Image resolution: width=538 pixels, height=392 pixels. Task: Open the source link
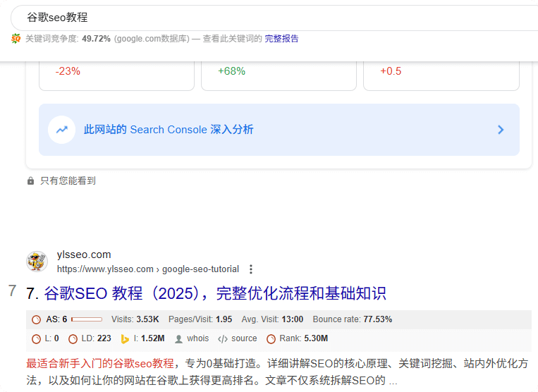coord(244,338)
